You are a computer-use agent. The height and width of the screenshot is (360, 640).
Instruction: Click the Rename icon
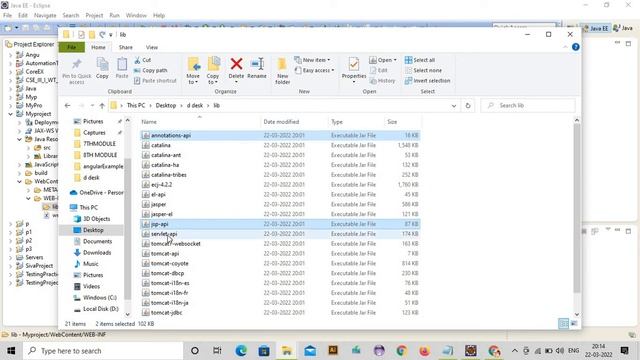[x=257, y=64]
